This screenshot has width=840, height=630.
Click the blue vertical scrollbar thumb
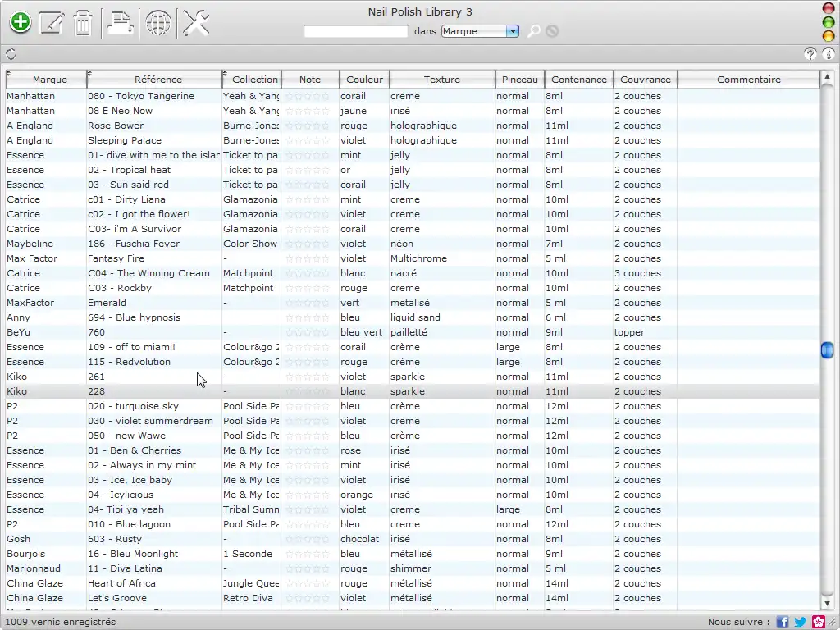pyautogui.click(x=827, y=350)
